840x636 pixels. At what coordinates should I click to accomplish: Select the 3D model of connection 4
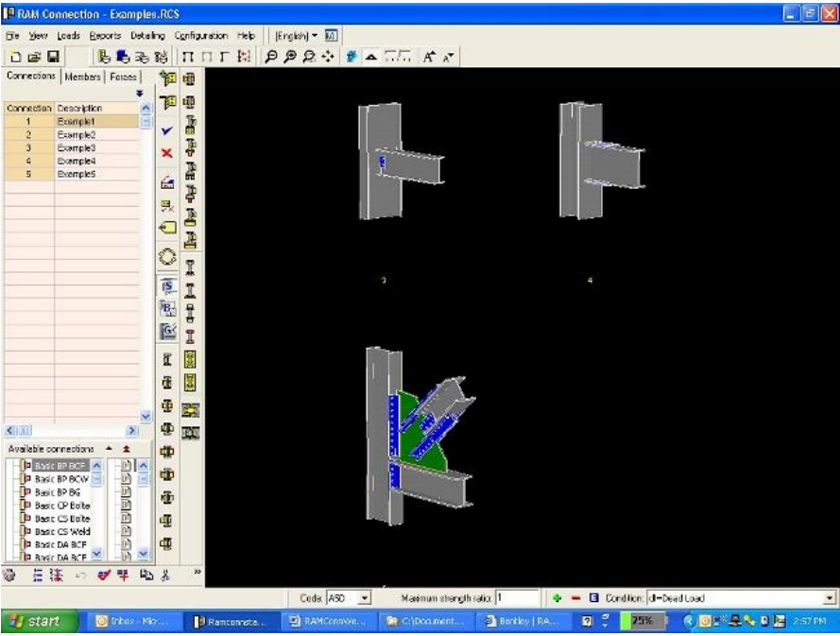click(602, 161)
